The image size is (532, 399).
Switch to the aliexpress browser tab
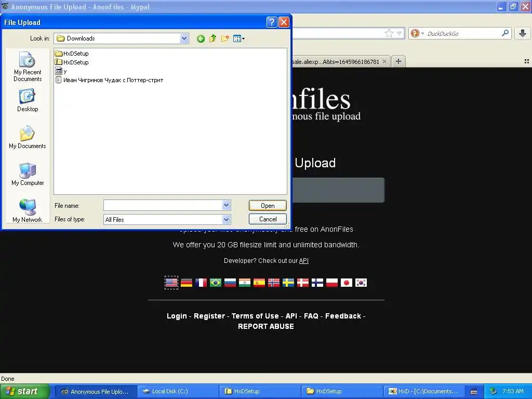336,61
